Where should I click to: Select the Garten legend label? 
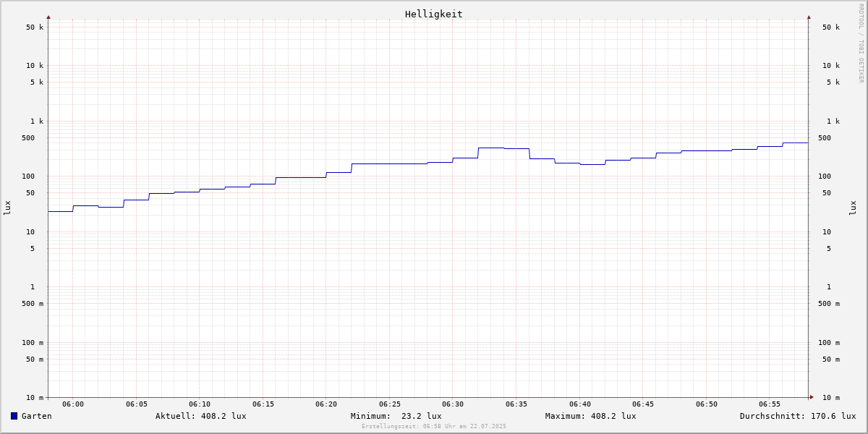click(x=36, y=416)
